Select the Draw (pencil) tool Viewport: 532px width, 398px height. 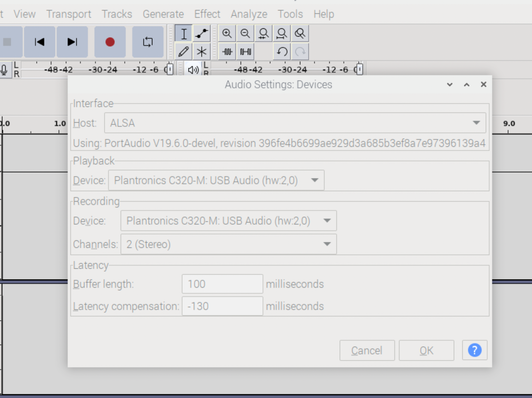[184, 51]
